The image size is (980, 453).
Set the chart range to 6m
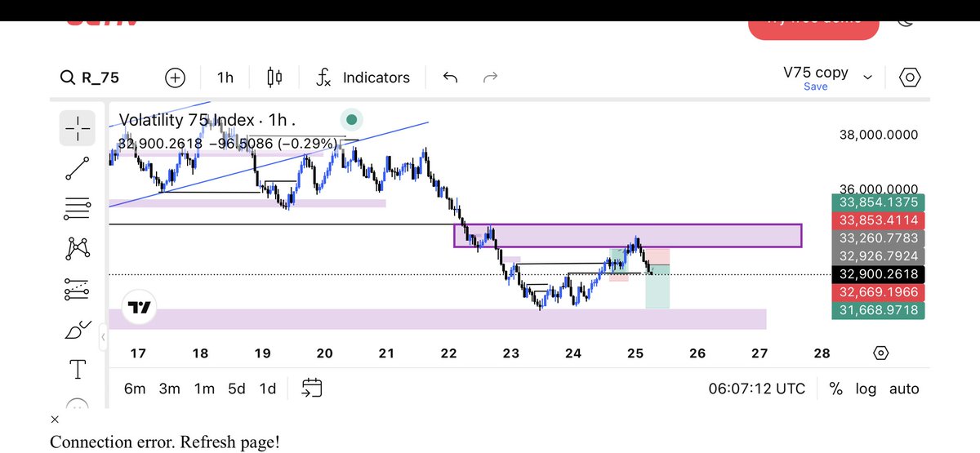[135, 389]
